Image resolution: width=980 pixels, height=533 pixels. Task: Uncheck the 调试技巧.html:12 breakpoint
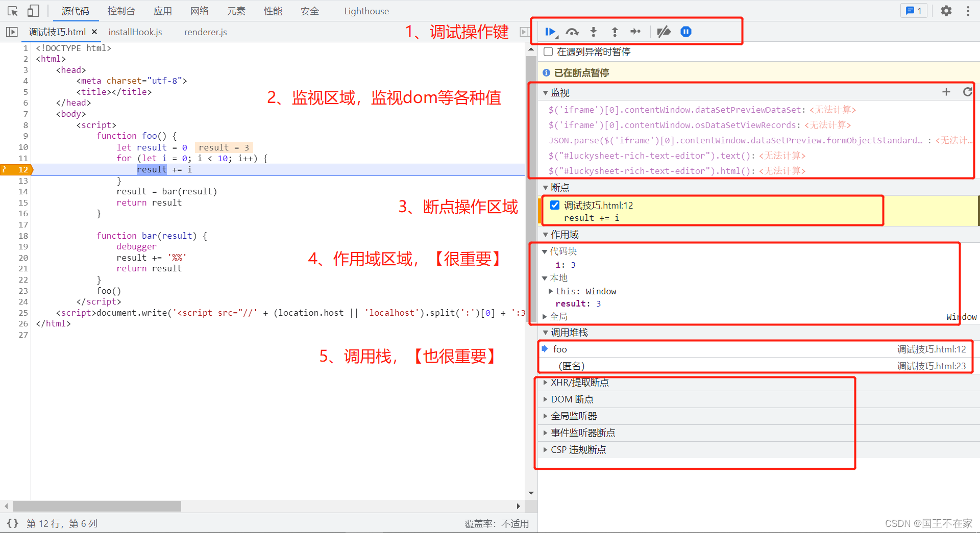tap(555, 205)
